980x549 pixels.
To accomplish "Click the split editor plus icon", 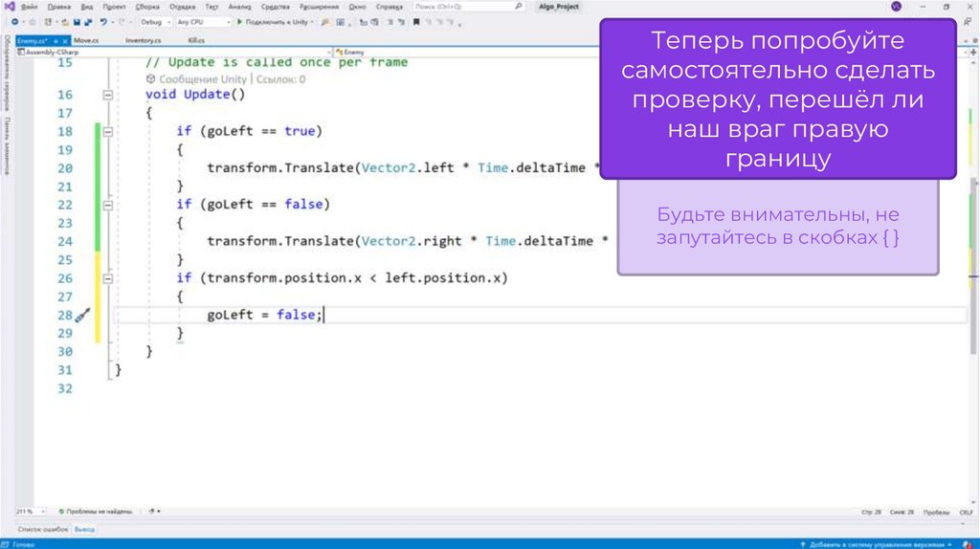I will pyautogui.click(x=973, y=53).
